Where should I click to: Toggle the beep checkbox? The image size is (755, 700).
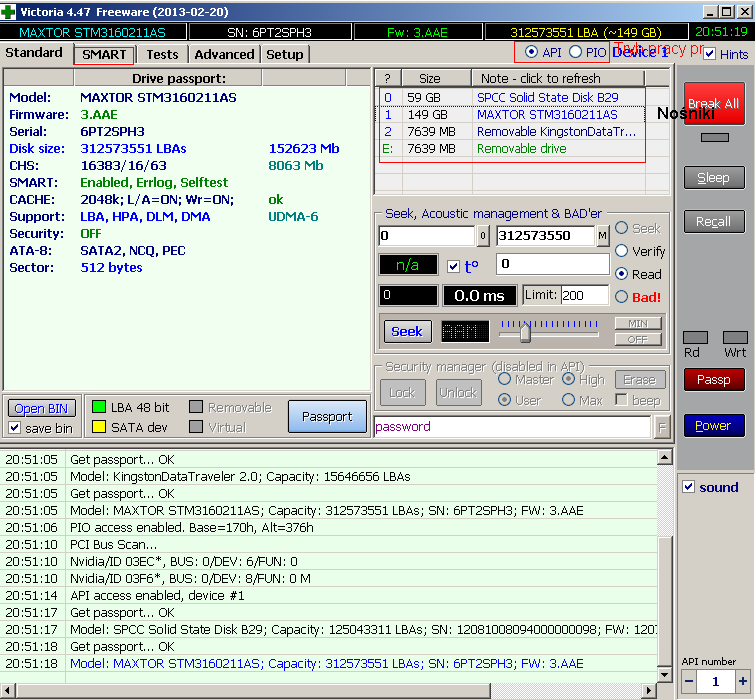622,400
